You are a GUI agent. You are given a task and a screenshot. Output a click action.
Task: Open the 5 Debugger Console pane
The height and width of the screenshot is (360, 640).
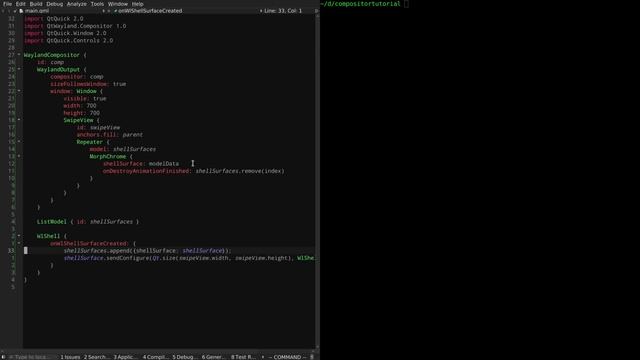184,357
